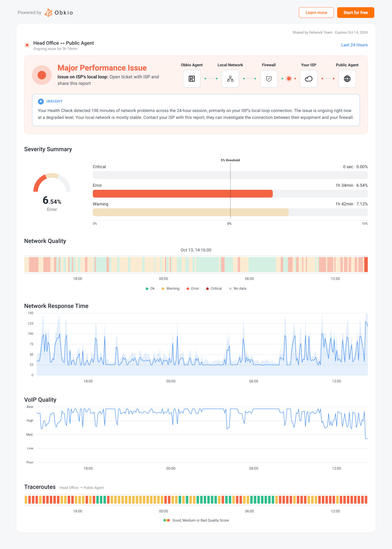Click the 6.54% Error gauge
Image resolution: width=392 pixels, height=549 pixels.
(x=52, y=193)
